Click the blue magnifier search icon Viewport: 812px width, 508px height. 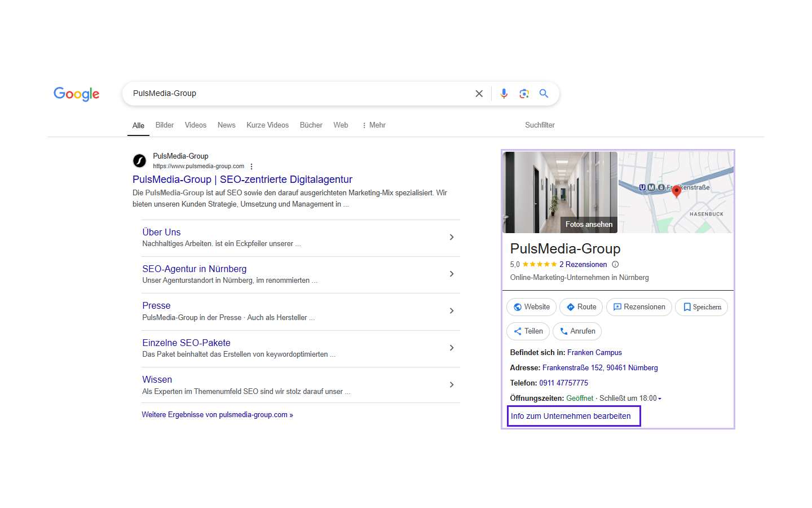click(544, 94)
